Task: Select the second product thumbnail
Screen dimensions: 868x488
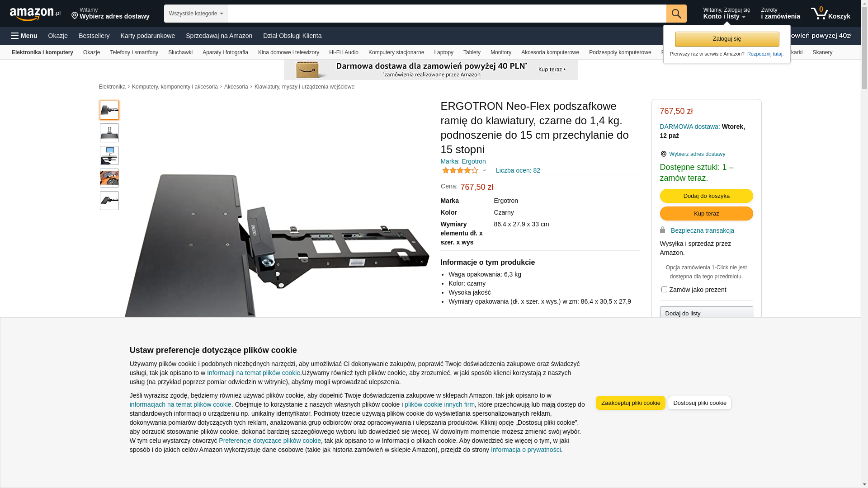Action: (x=109, y=133)
